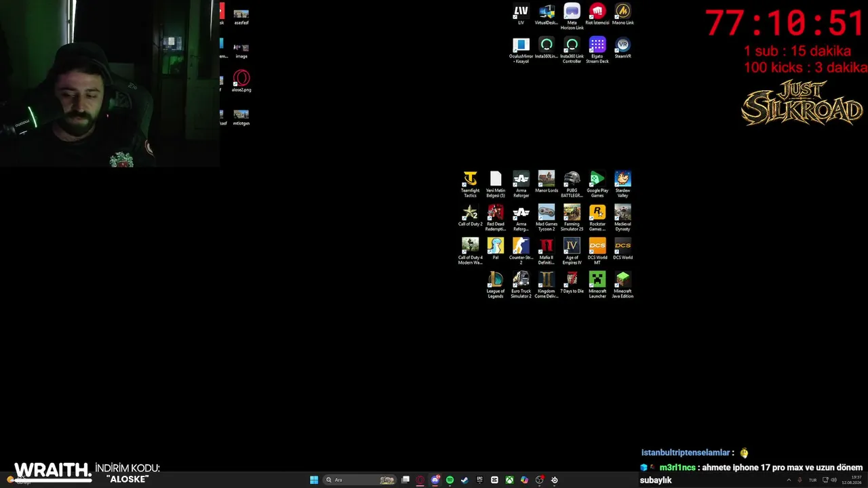Screen dimensions: 868x488
Task: Open the volume control in system tray
Action: (x=833, y=480)
